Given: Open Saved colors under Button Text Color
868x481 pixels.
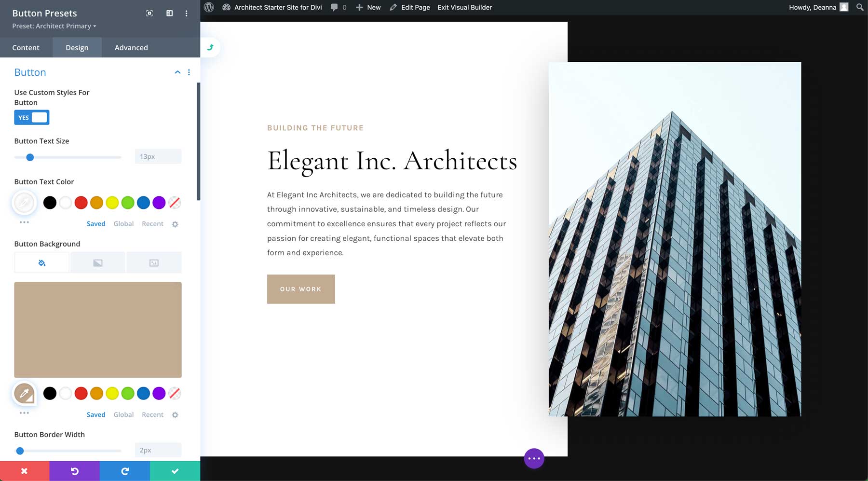Looking at the screenshot, I should tap(95, 223).
